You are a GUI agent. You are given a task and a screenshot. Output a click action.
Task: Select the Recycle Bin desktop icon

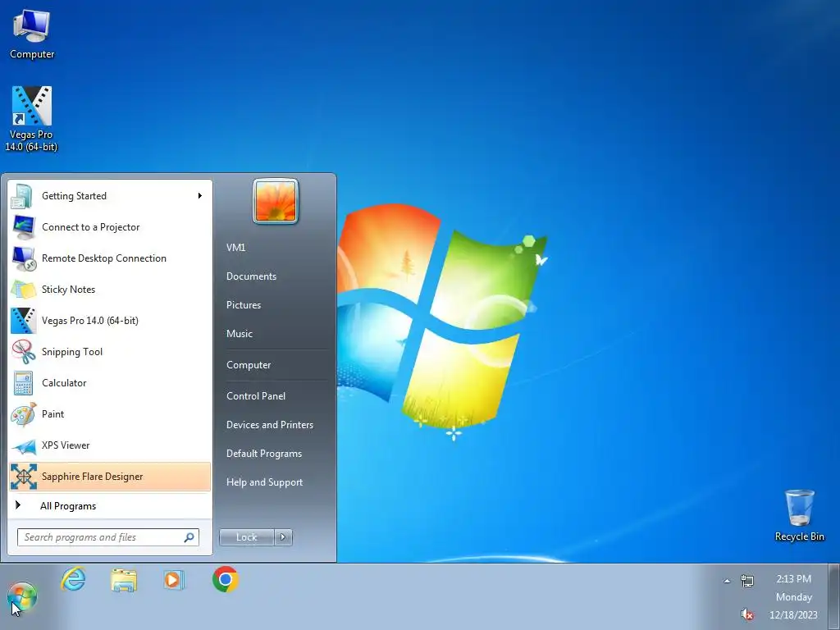799,515
